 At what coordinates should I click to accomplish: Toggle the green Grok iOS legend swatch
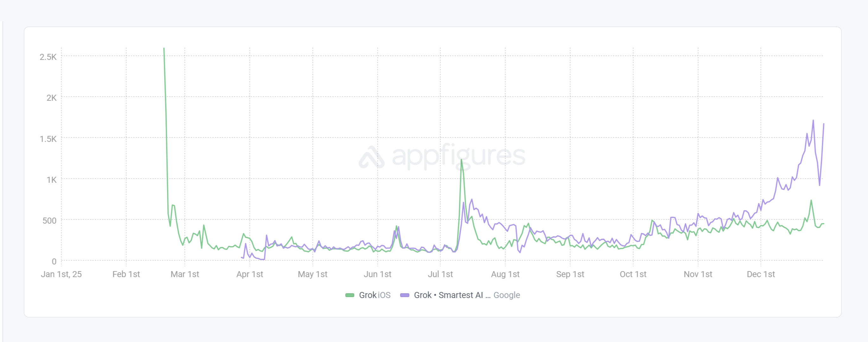[350, 295]
